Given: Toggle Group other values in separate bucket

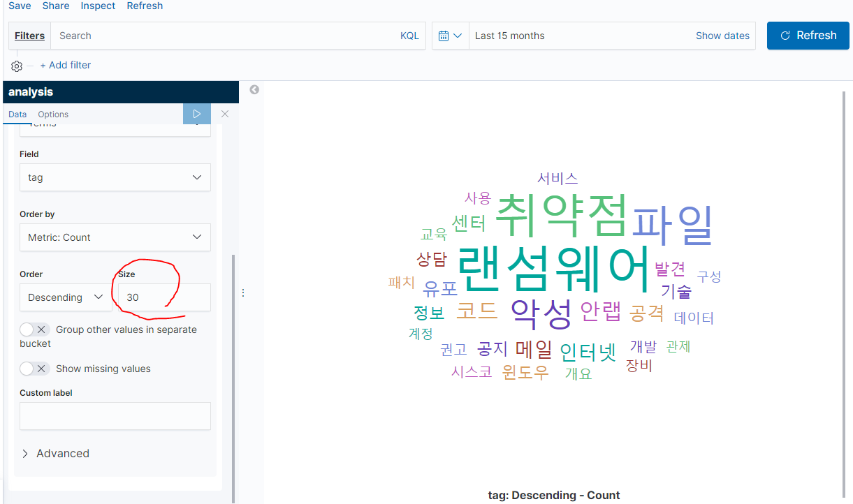Looking at the screenshot, I should click(34, 329).
